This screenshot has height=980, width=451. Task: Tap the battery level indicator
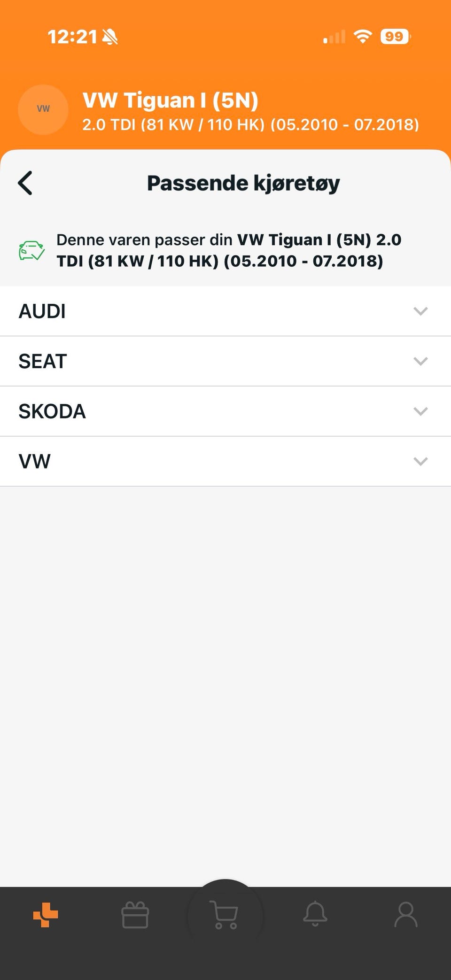pyautogui.click(x=395, y=37)
